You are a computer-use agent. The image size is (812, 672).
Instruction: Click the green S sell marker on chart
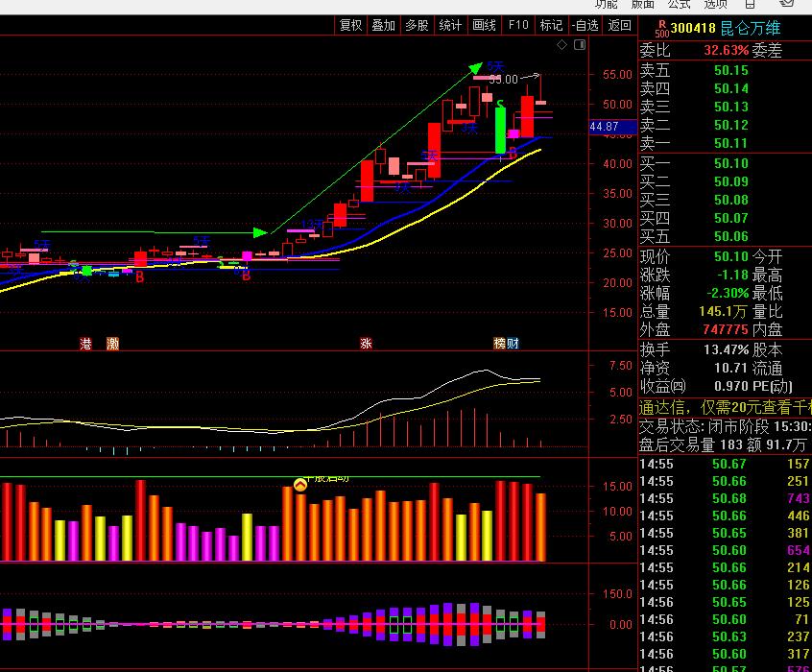click(x=500, y=106)
